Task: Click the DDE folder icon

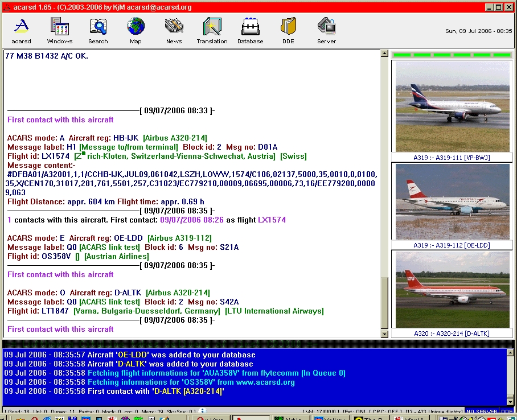Action: coord(288,31)
